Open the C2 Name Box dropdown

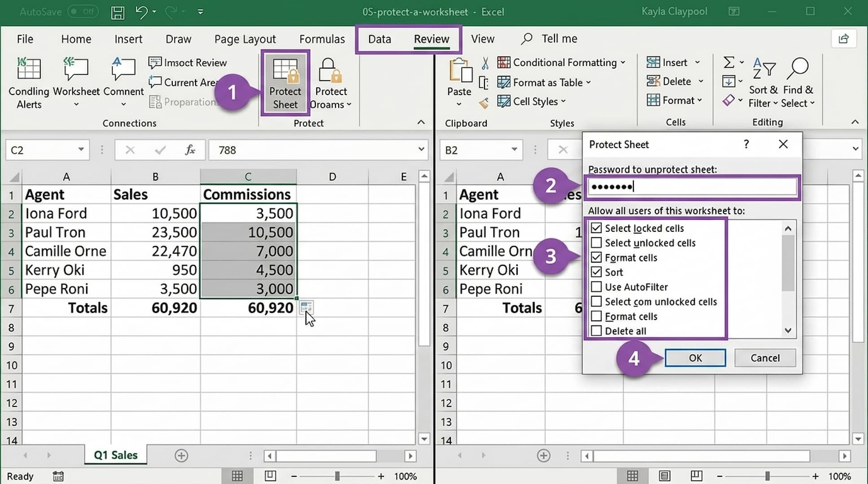click(x=81, y=149)
